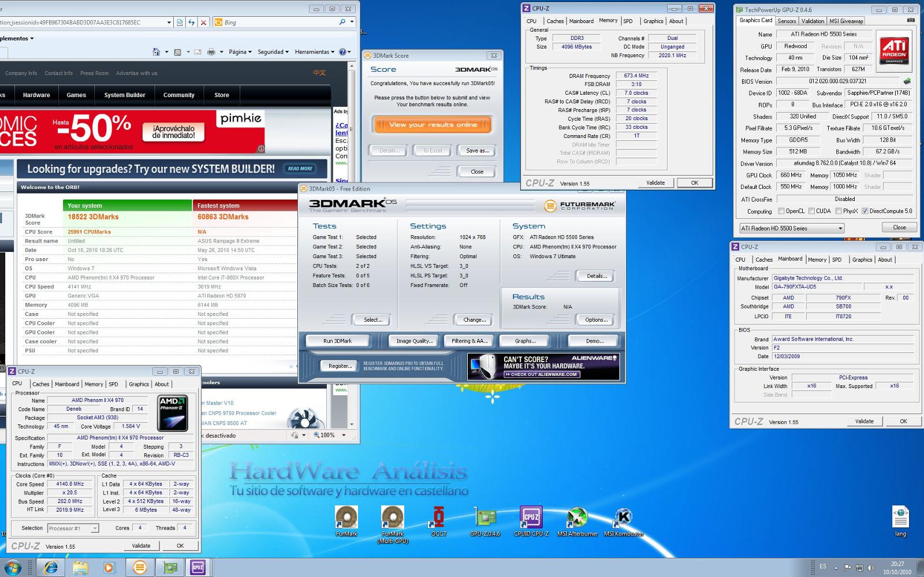Click Save as button in 3DMark Score
924x577 pixels.
click(x=478, y=151)
